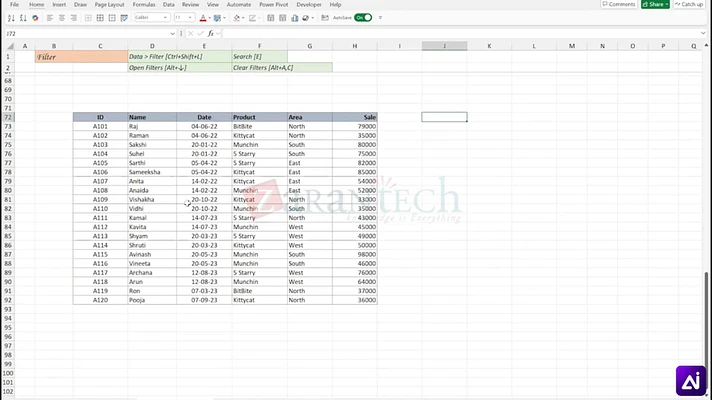Viewport: 712px width, 400px height.
Task: Center align text
Action: coord(62,18)
